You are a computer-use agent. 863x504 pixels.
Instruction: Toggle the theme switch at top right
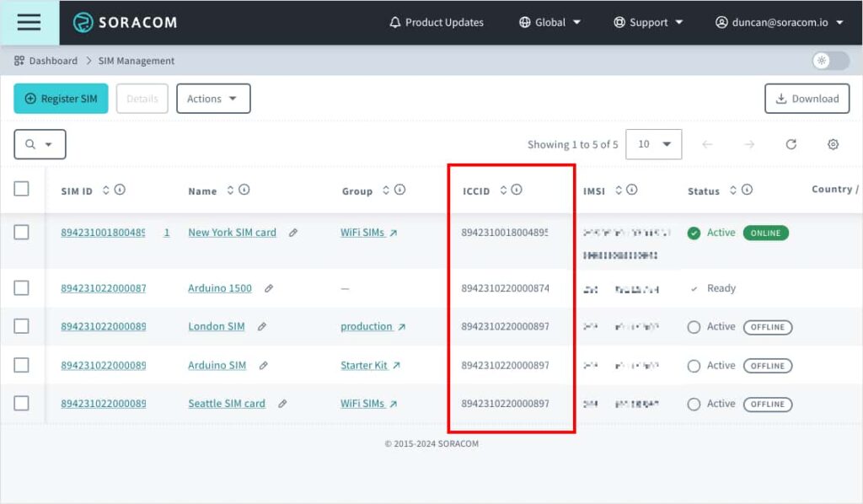(x=830, y=61)
